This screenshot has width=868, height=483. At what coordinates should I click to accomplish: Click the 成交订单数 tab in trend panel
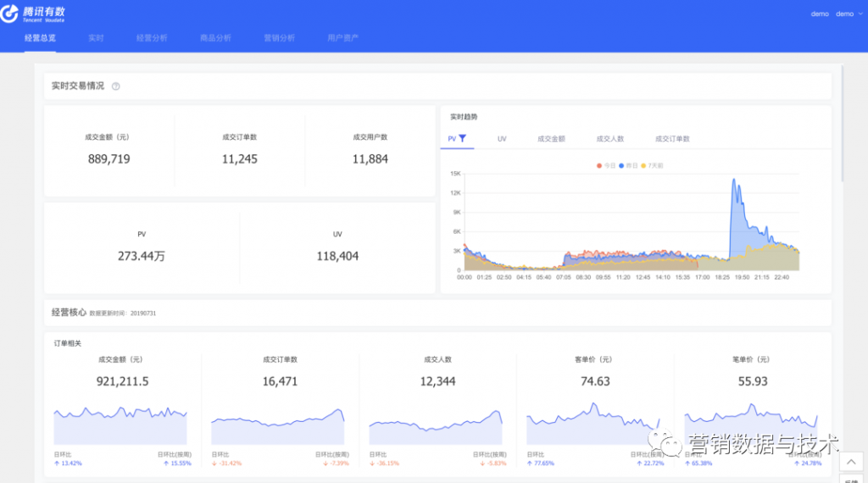click(x=672, y=138)
